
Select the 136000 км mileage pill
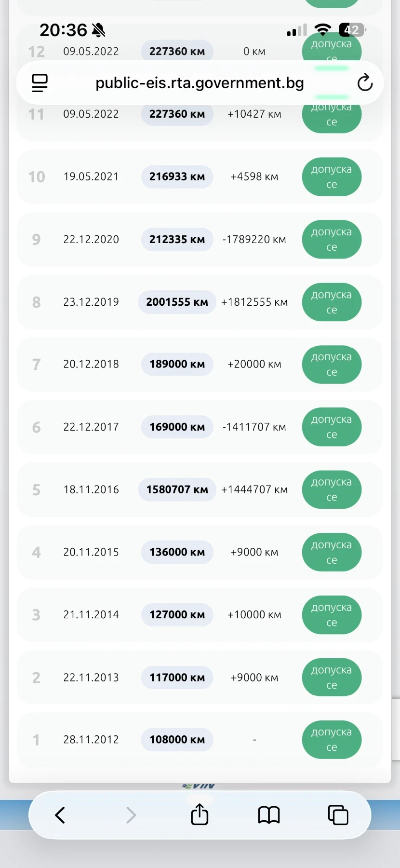177,552
